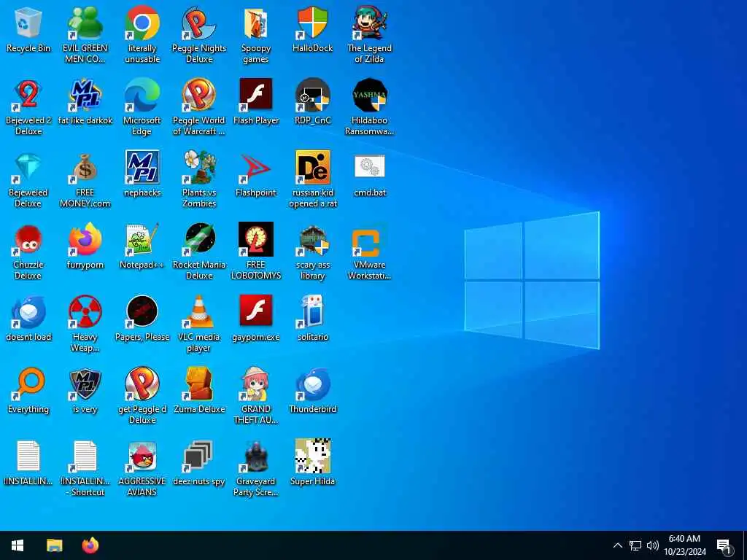Viewport: 747px width, 560px height.
Task: Open File Explorer from the taskbar
Action: (x=54, y=545)
